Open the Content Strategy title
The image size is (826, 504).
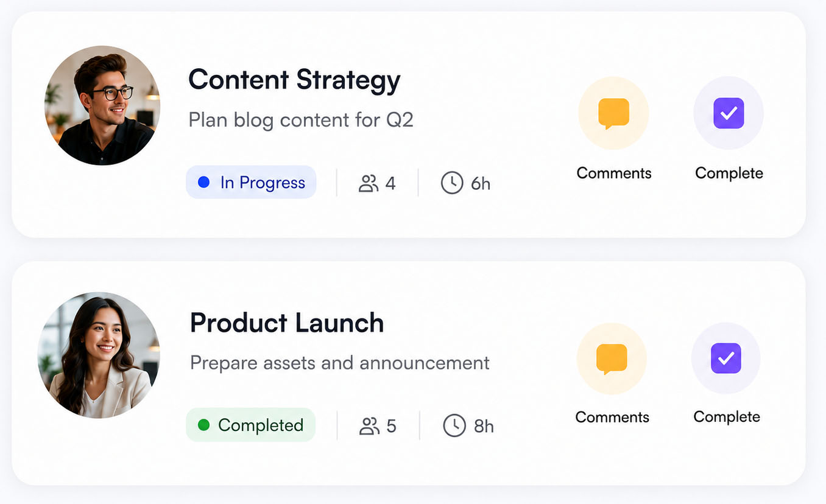pyautogui.click(x=294, y=80)
